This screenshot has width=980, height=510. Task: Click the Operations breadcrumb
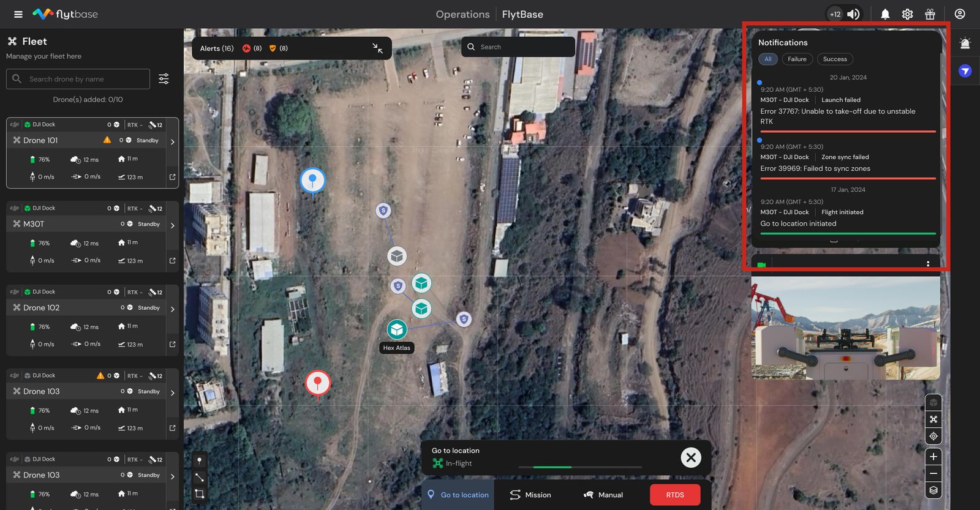[463, 14]
